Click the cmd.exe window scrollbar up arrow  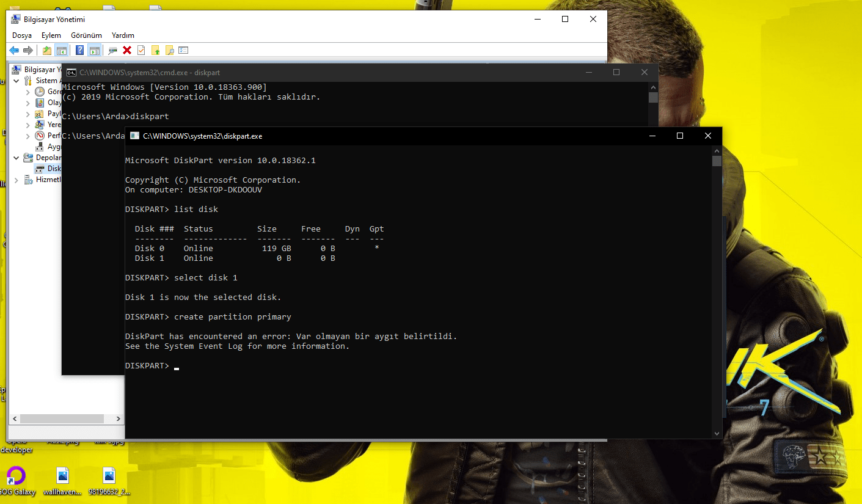(x=653, y=87)
